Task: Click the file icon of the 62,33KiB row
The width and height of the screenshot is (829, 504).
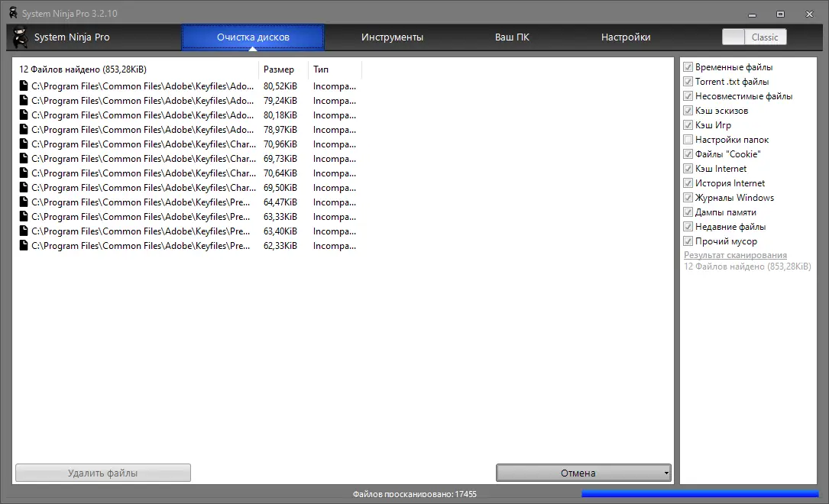Action: pyautogui.click(x=23, y=246)
